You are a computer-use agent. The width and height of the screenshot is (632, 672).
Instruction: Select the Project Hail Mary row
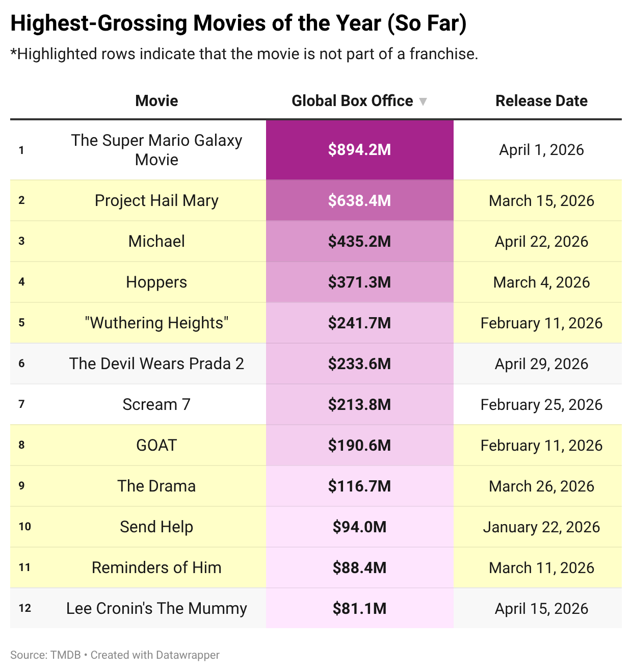pyautogui.click(x=316, y=200)
